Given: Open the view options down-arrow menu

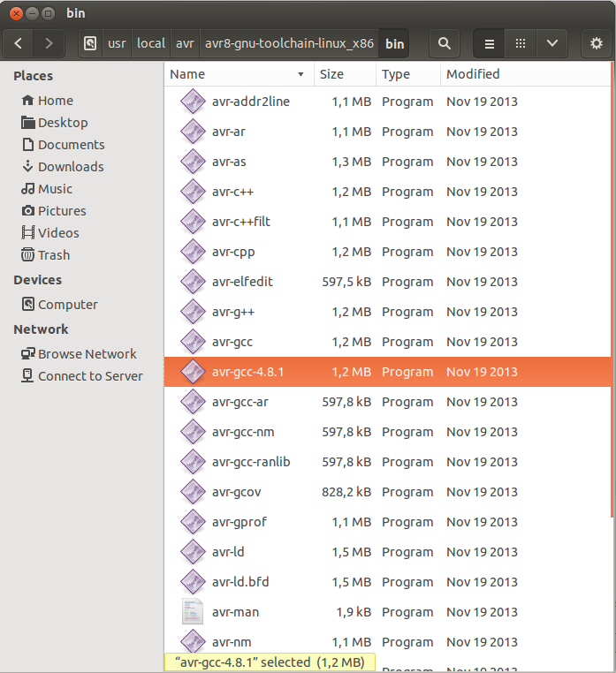Looking at the screenshot, I should point(552,43).
